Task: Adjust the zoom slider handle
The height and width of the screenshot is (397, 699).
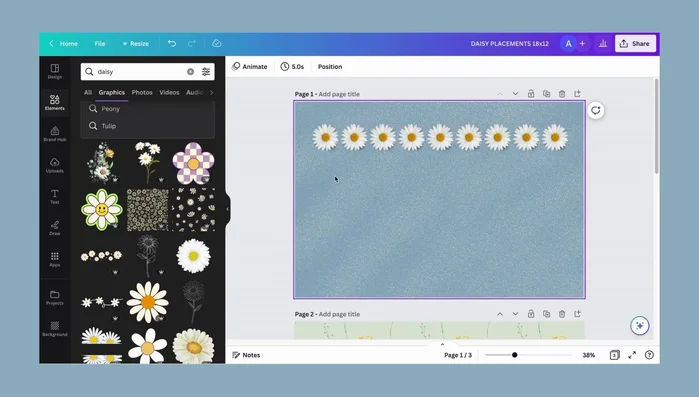Action: tap(514, 355)
